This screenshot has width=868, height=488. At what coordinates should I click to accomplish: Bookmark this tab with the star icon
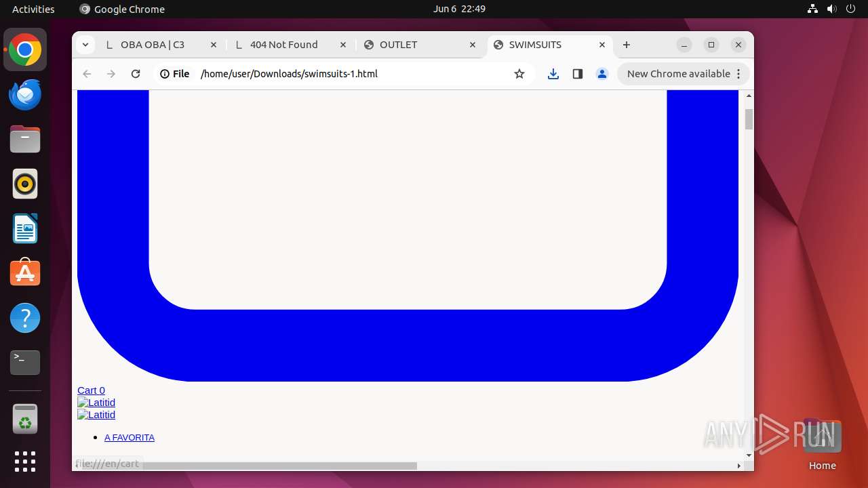pyautogui.click(x=519, y=74)
